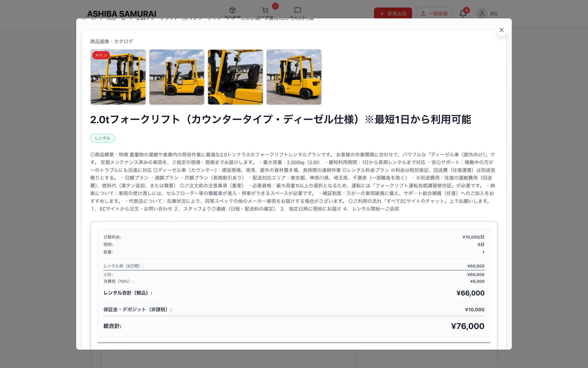View the third thumbnail showing the seat
Viewport: 588px width, 368px height.
coord(235,77)
